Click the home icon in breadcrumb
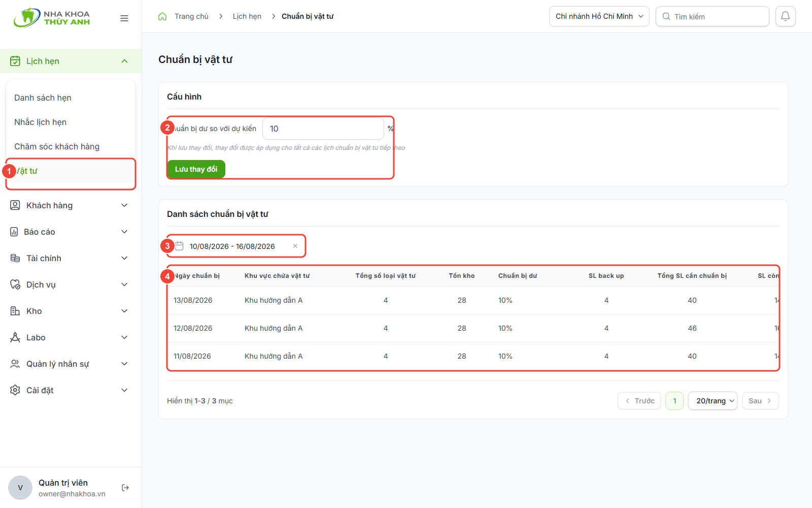This screenshot has width=812, height=508. pyautogui.click(x=162, y=16)
